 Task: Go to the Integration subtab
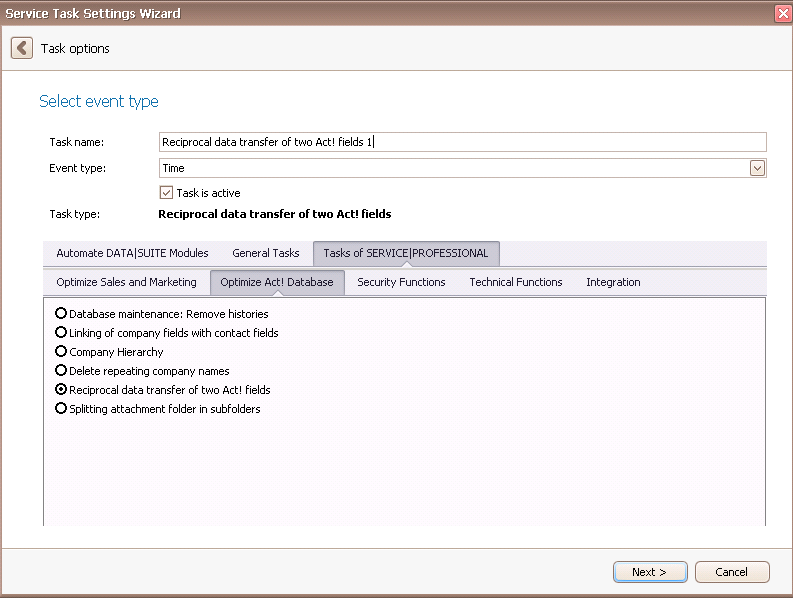click(613, 282)
